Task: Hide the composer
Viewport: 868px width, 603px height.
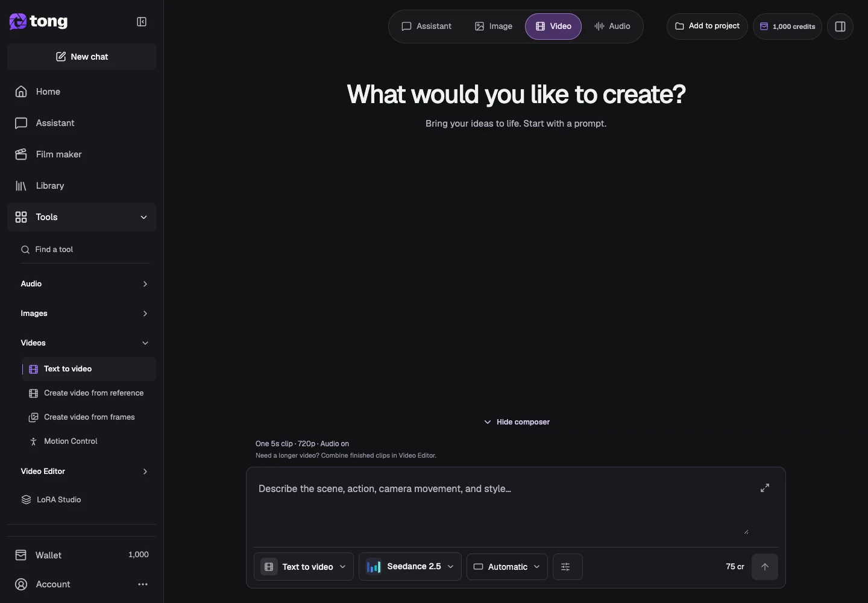Action: tap(517, 422)
